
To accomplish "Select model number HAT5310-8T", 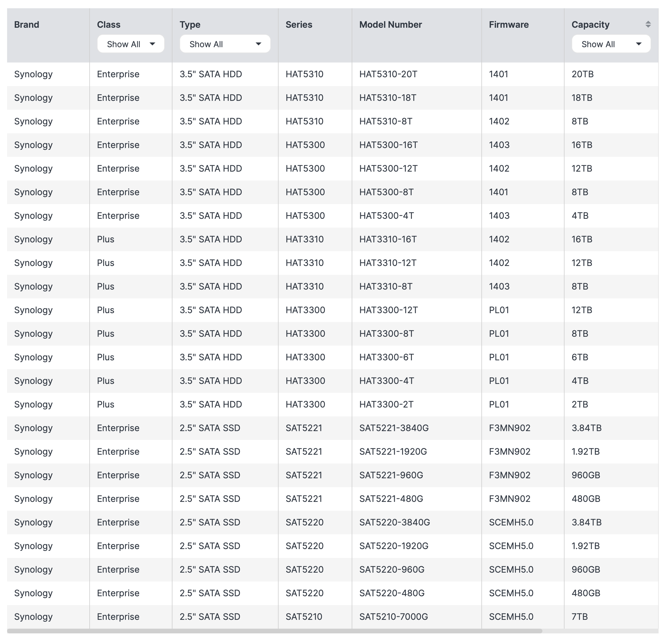I will [x=386, y=121].
